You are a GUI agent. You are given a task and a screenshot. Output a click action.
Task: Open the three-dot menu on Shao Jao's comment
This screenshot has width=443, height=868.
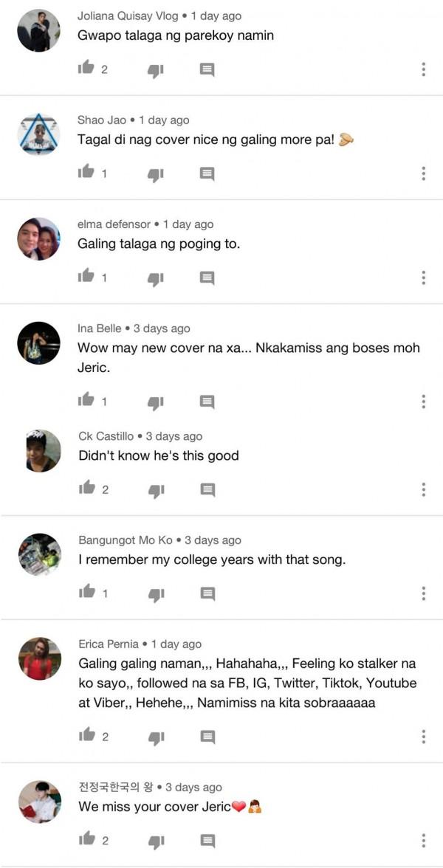[x=423, y=173]
